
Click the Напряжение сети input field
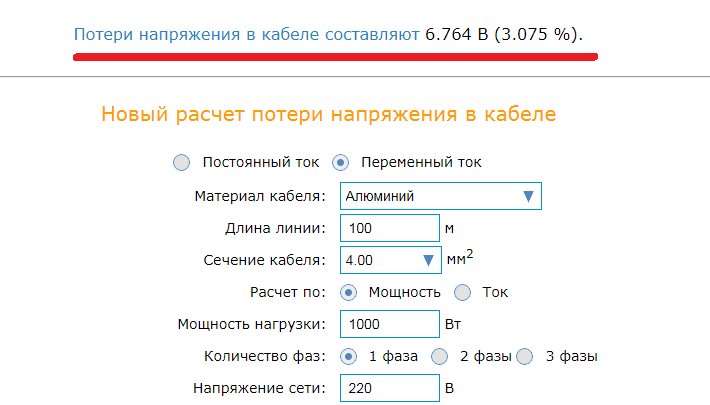390,388
